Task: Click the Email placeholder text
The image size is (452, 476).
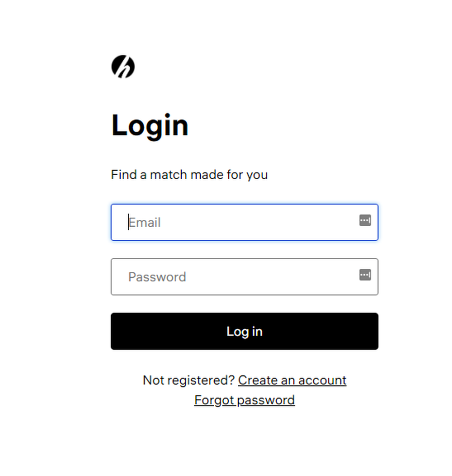Action: point(145,223)
